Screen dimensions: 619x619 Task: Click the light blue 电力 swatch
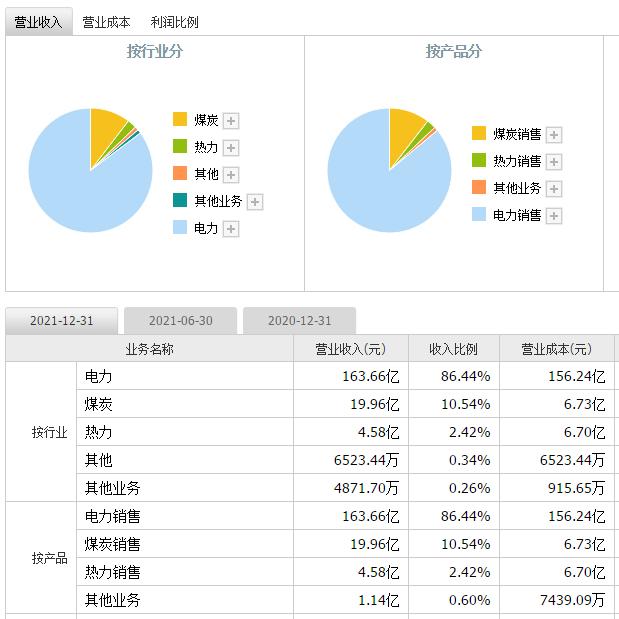180,227
